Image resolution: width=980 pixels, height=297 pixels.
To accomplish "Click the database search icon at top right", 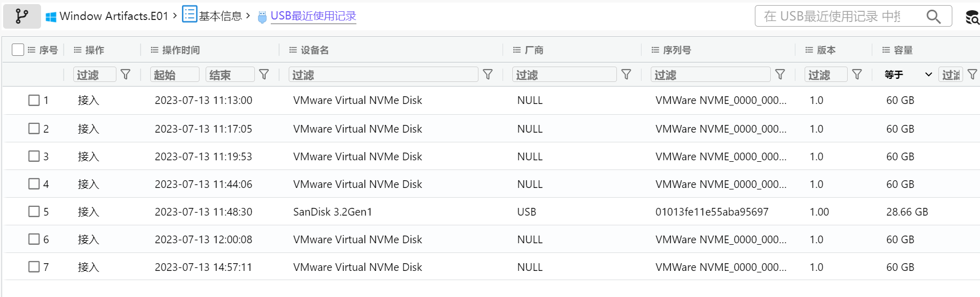I will [x=972, y=17].
